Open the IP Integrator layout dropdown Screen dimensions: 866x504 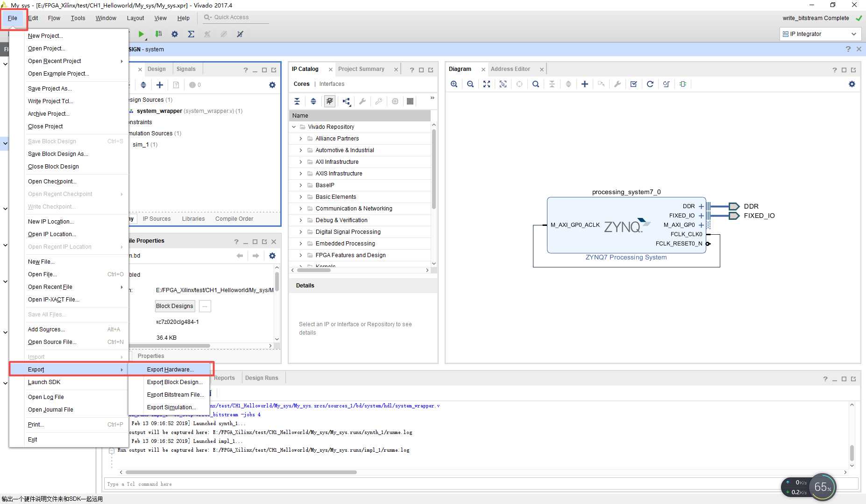pyautogui.click(x=820, y=34)
